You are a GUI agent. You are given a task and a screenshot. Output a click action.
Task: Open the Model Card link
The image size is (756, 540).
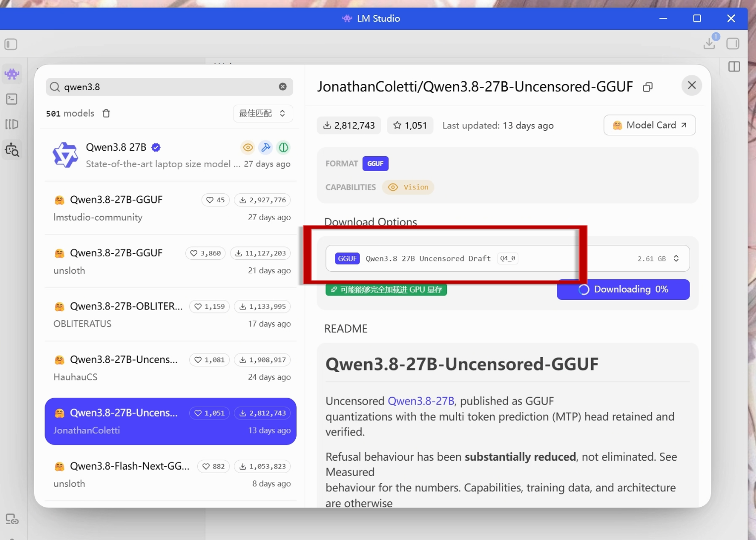click(649, 125)
